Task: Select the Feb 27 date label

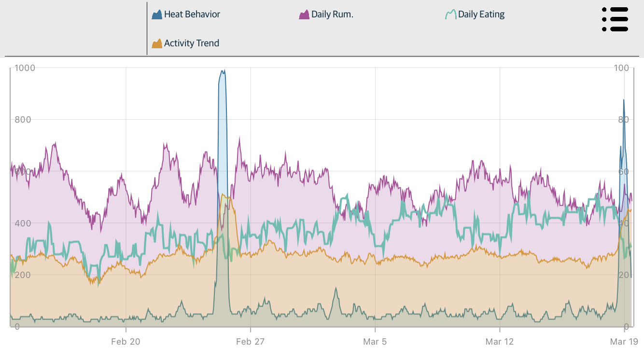Action: coord(250,342)
